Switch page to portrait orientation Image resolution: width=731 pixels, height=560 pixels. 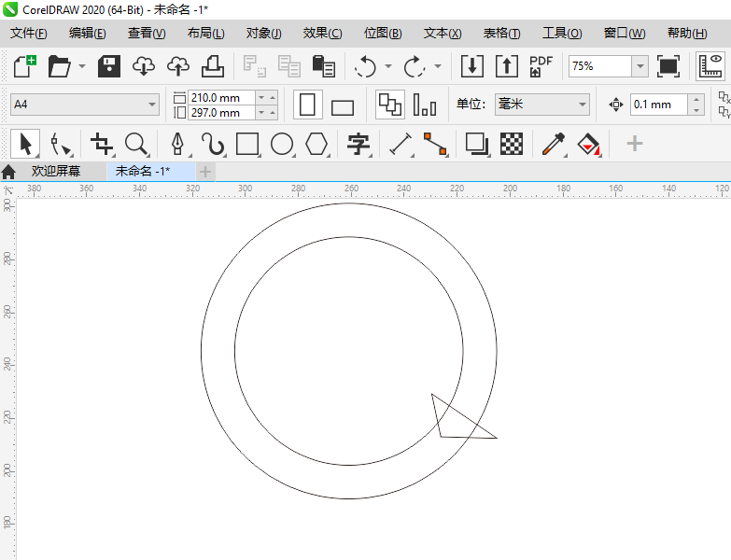(308, 105)
